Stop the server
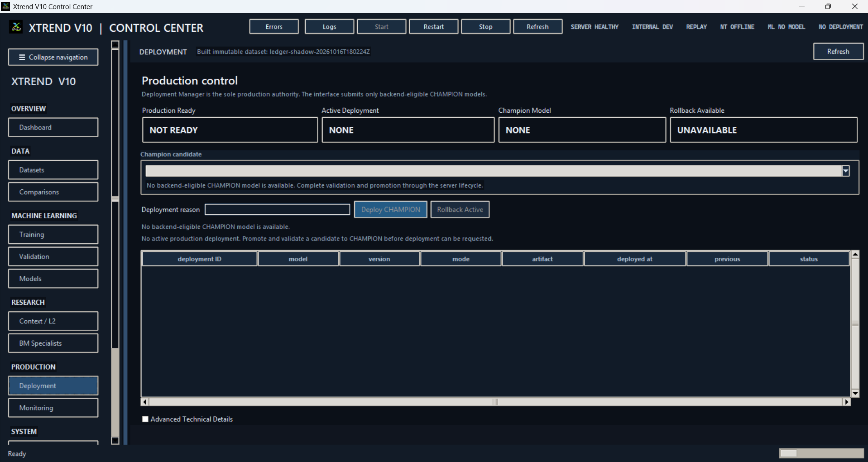Image resolution: width=868 pixels, height=462 pixels. click(485, 27)
